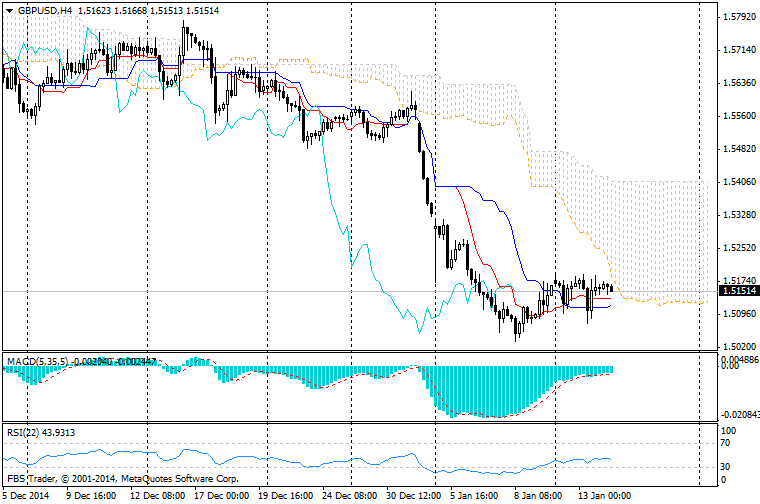Click the RSI(22) 43.9313 indicator label
The image size is (760, 504).
coord(41,432)
